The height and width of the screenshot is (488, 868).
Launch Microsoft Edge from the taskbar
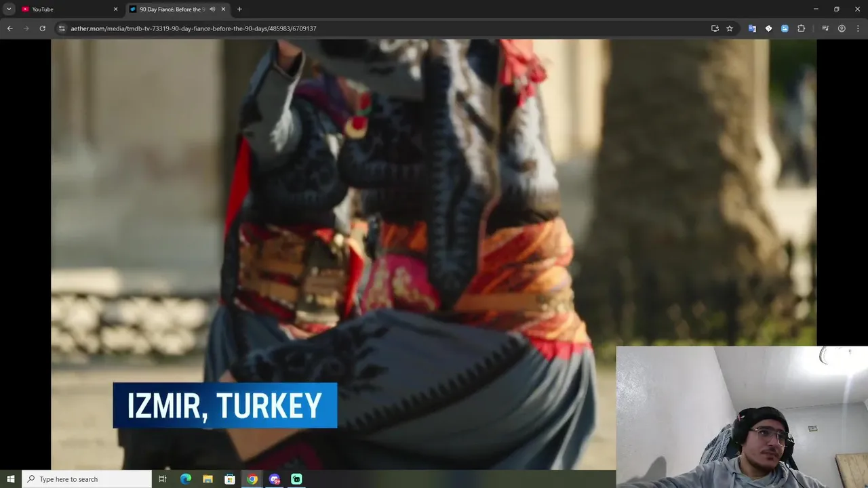186,479
